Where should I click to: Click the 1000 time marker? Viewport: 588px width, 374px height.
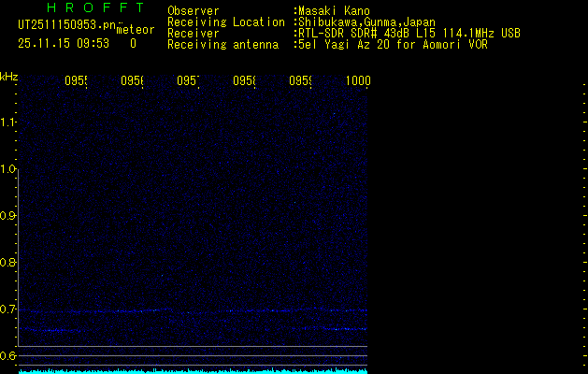point(358,81)
